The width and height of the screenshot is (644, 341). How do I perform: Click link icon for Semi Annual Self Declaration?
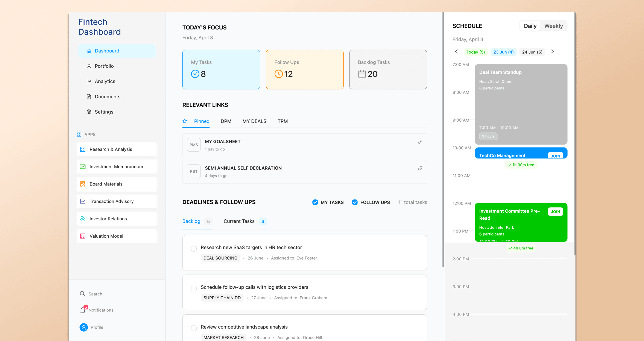click(420, 168)
